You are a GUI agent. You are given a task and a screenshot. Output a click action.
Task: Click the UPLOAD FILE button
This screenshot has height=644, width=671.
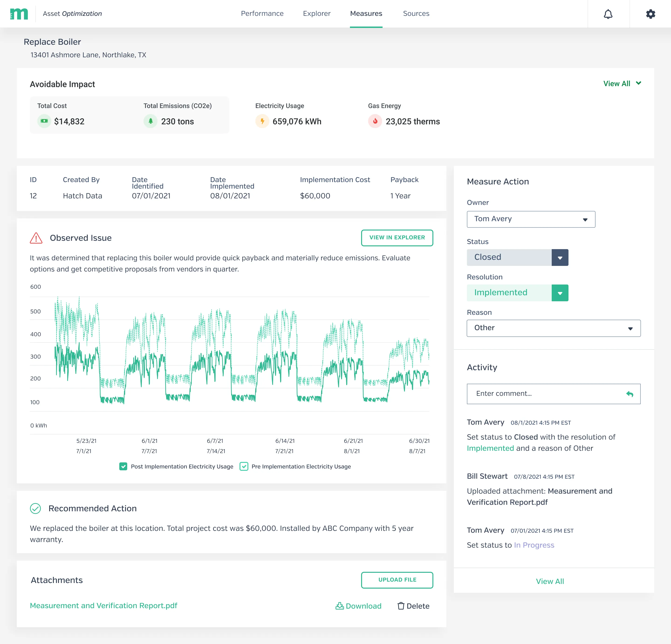[x=397, y=580]
